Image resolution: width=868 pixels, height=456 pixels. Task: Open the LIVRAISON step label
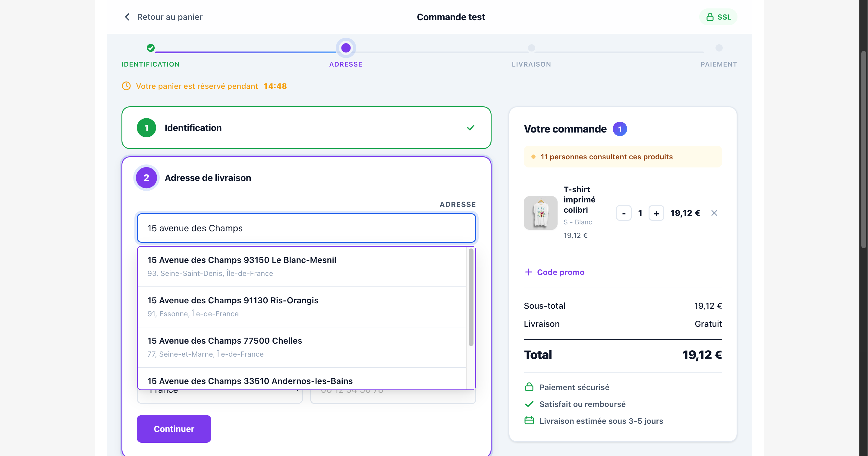click(x=531, y=64)
